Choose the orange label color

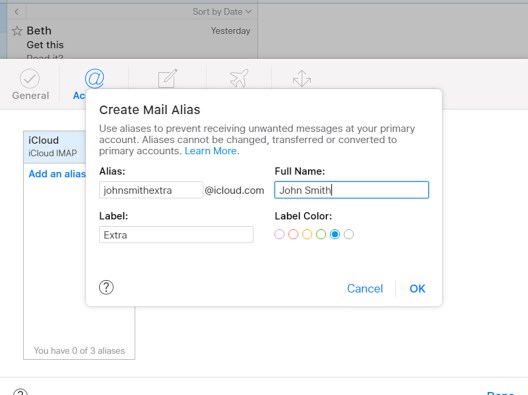307,234
